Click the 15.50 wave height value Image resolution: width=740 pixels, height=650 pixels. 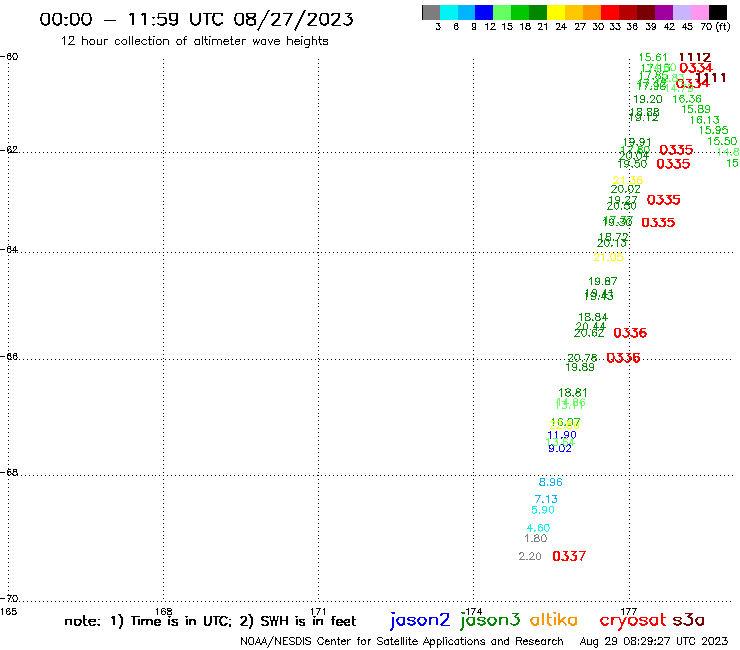point(722,141)
